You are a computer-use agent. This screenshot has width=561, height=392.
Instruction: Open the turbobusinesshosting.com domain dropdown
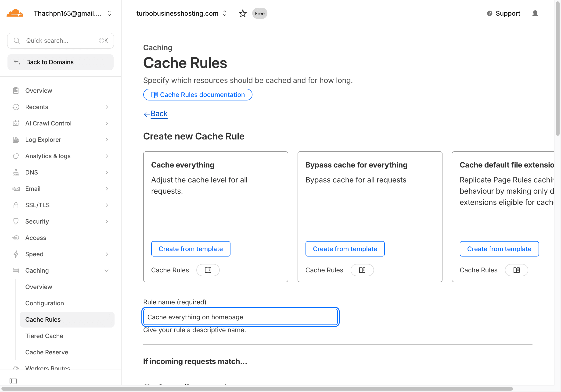point(224,14)
